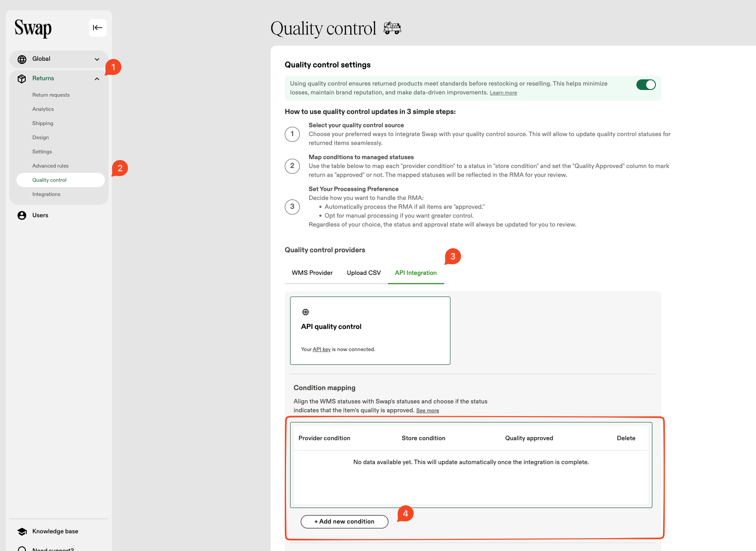Collapse the sidebar using the arrow icon
Viewport: 756px width, 551px height.
click(x=97, y=27)
